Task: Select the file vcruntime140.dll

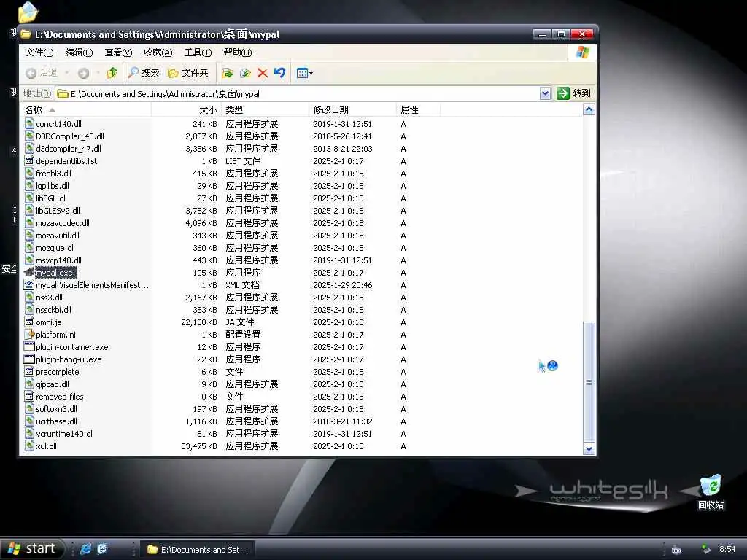Action: [x=65, y=434]
